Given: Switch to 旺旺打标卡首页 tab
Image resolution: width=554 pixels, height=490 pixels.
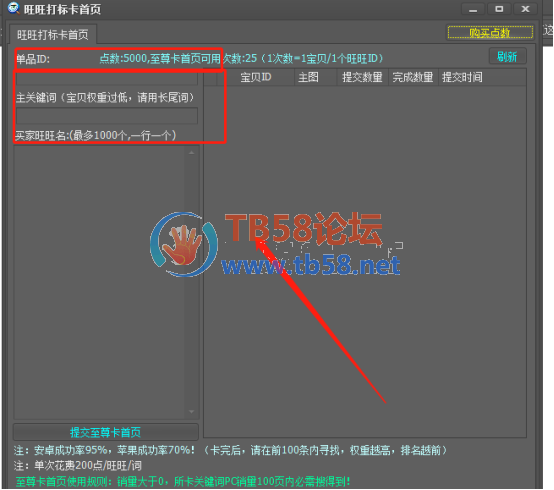Looking at the screenshot, I should click(x=53, y=35).
